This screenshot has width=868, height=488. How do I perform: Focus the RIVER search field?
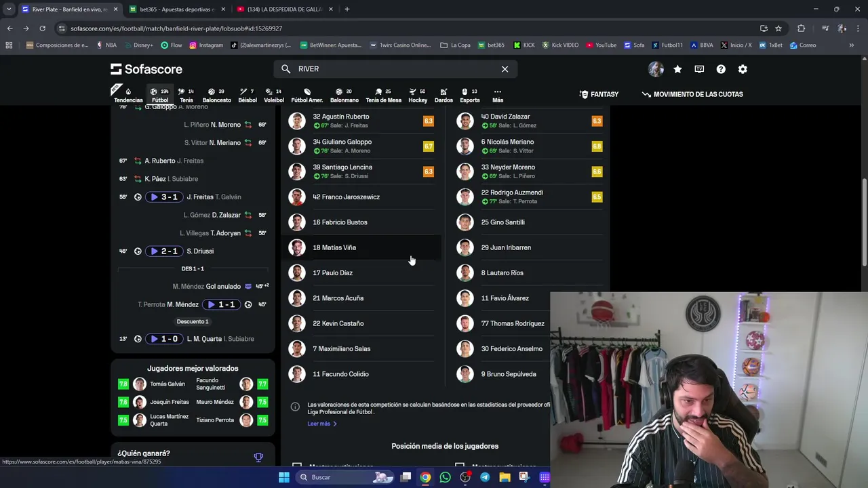pos(396,69)
